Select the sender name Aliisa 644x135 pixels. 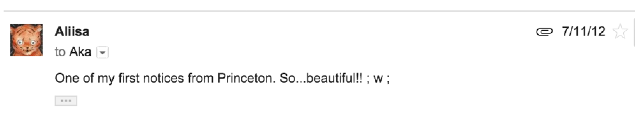[x=72, y=32]
